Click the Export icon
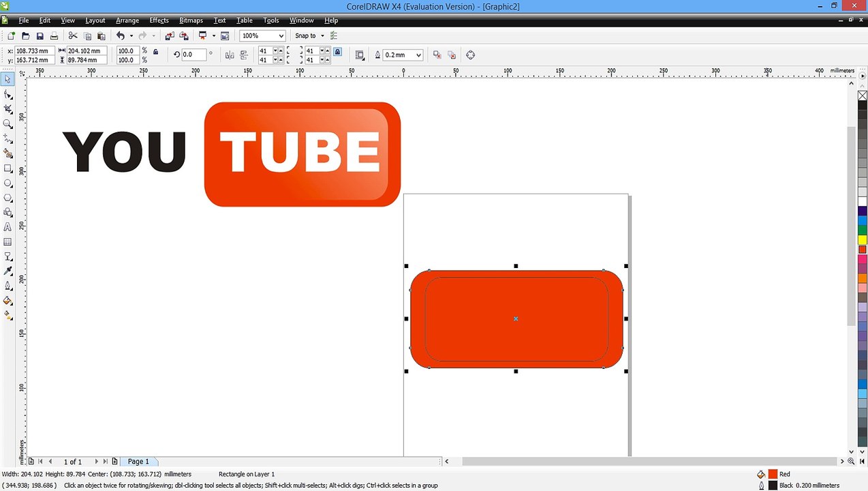Viewport: 868px width, 491px height. [184, 35]
